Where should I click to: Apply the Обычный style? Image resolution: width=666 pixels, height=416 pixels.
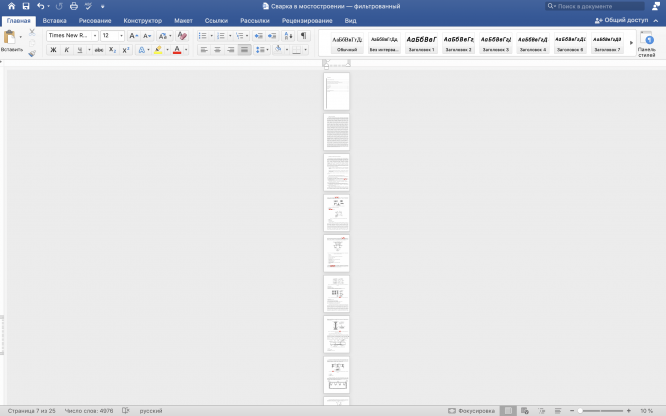tap(347, 43)
